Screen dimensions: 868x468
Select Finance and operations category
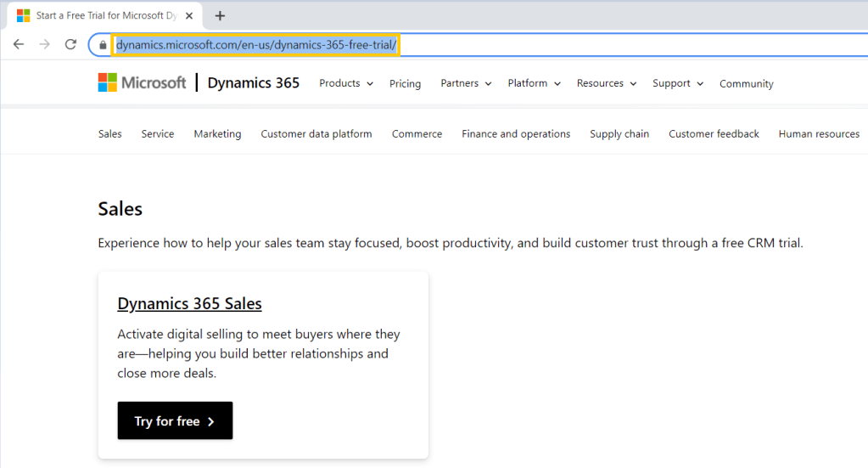[x=516, y=133]
